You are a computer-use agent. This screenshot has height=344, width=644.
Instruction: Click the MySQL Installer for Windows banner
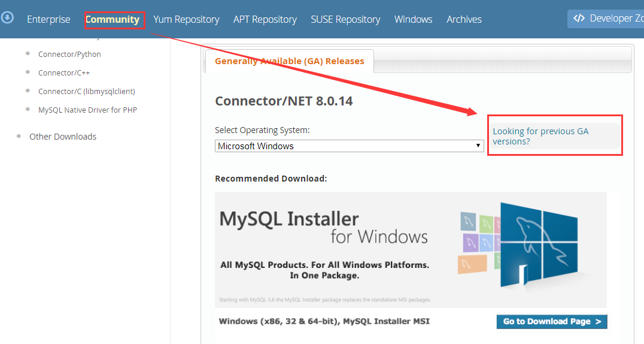[x=411, y=249]
